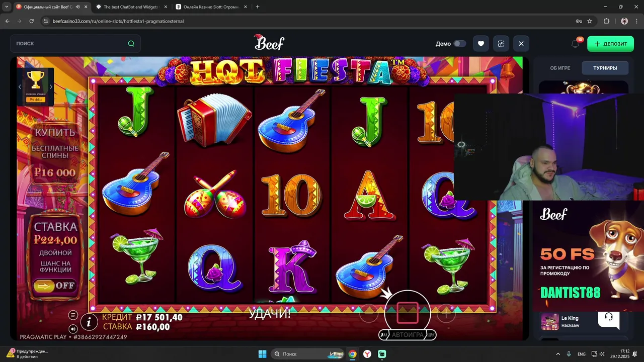
Task: Switch to The best ChatBot and Widgets tab
Action: point(131,7)
